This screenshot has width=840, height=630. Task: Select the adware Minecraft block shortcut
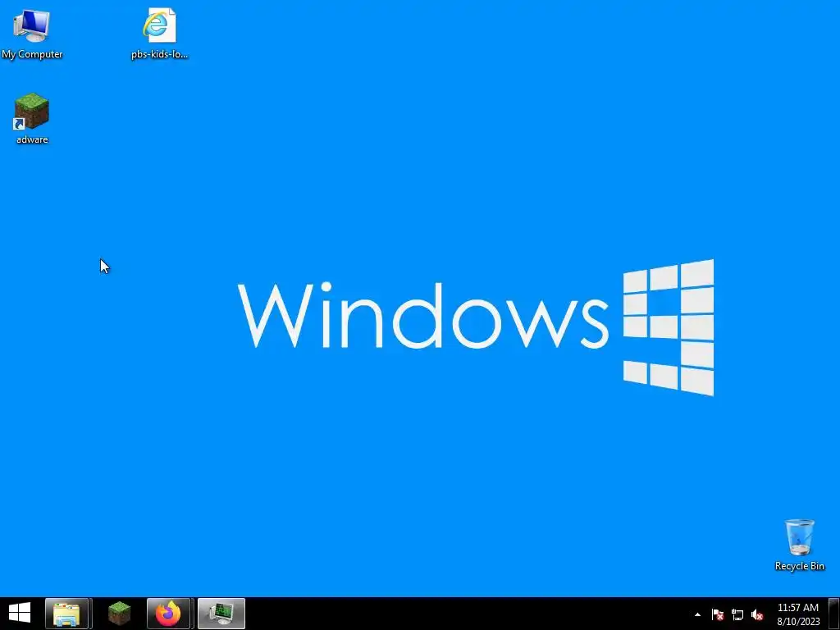pos(32,118)
